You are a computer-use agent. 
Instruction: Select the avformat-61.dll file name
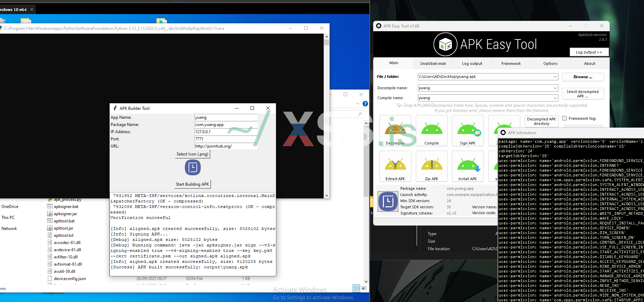[68, 264]
